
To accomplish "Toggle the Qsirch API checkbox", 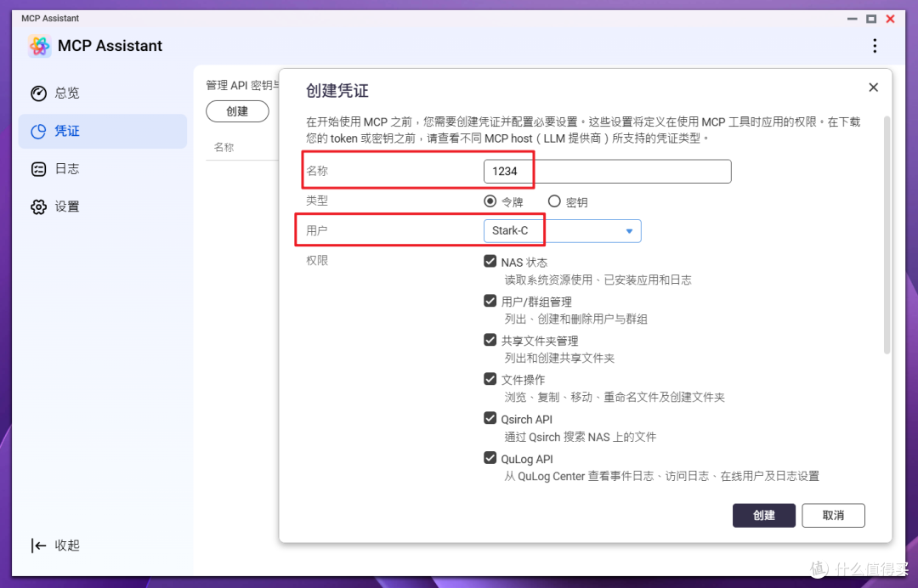I will [490, 418].
